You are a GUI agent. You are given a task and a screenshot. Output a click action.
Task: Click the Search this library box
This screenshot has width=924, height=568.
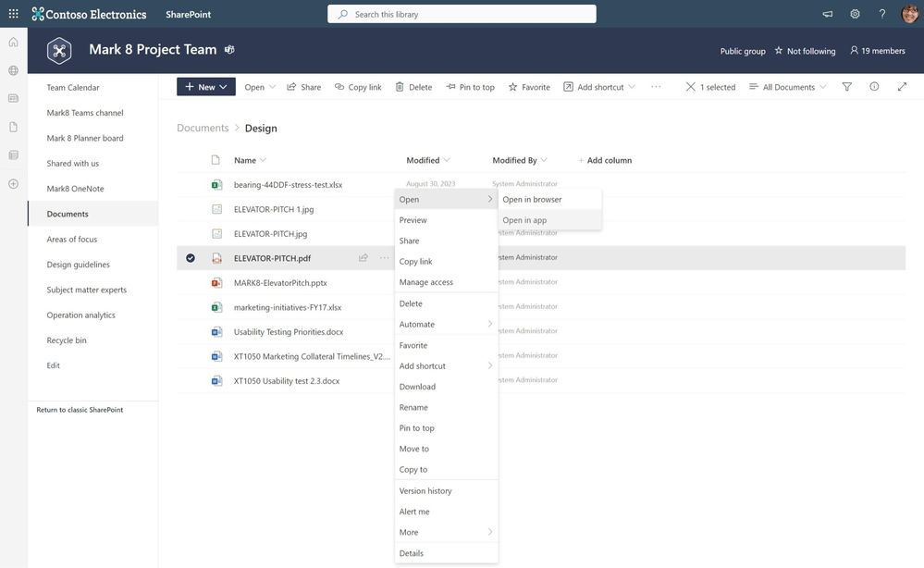click(x=462, y=14)
